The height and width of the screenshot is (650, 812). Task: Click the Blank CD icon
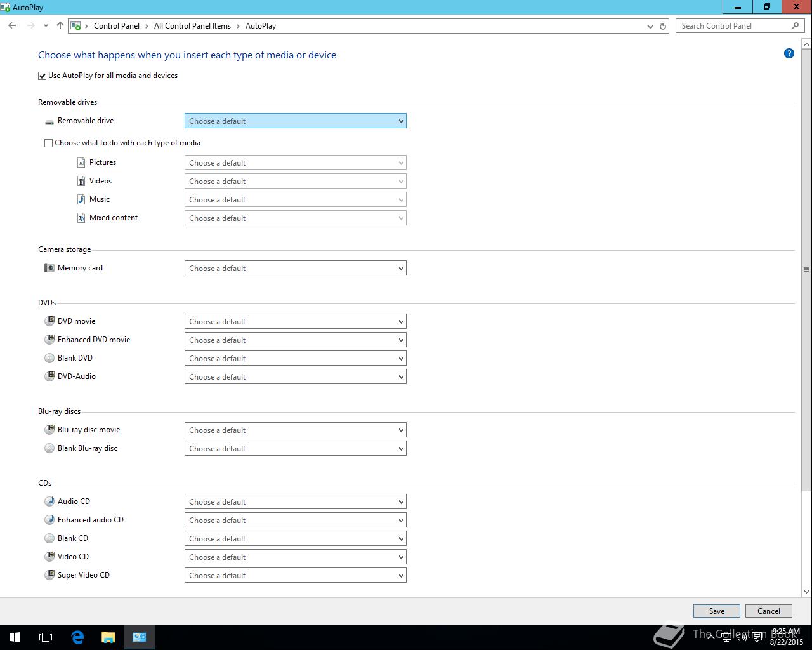coord(49,538)
